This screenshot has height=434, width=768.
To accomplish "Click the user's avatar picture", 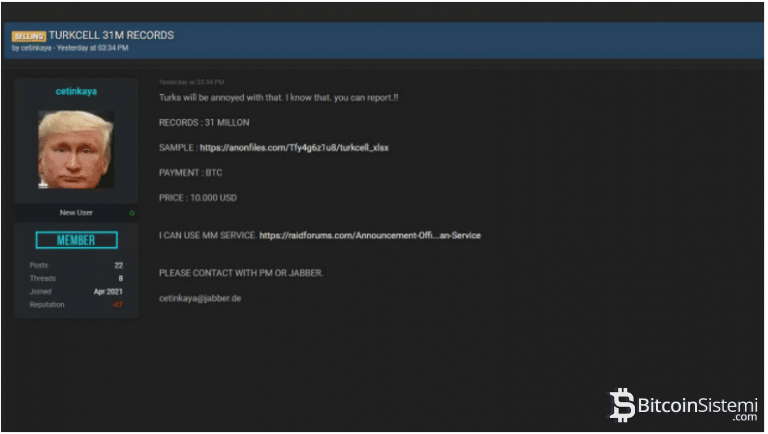I will pyautogui.click(x=76, y=149).
